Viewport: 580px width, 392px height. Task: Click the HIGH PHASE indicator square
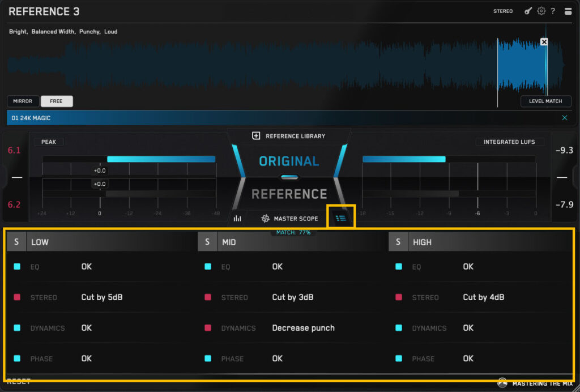[399, 359]
